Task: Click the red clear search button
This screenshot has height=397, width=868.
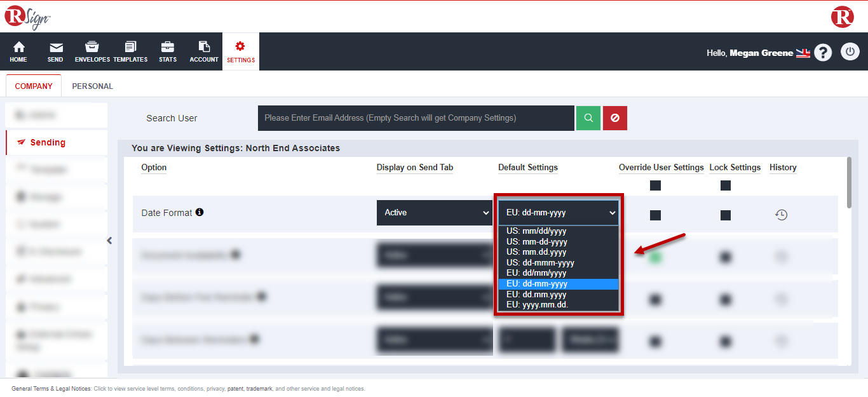Action: point(615,118)
